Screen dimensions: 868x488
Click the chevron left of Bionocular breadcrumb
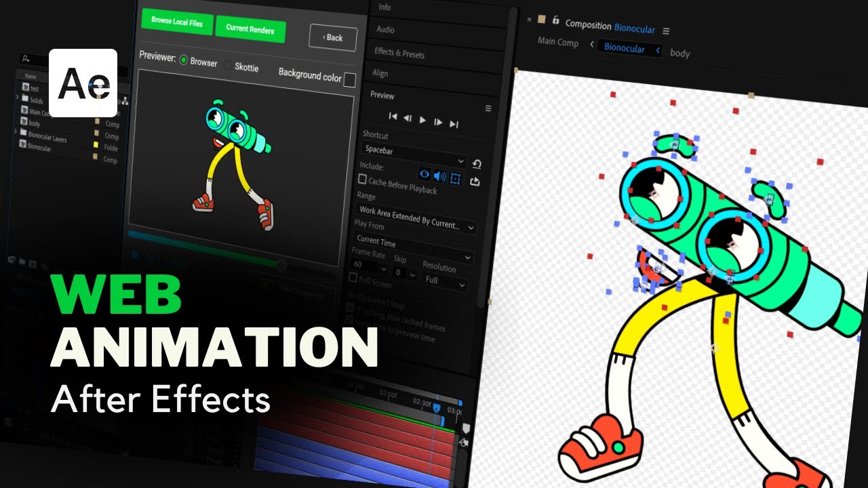point(592,45)
